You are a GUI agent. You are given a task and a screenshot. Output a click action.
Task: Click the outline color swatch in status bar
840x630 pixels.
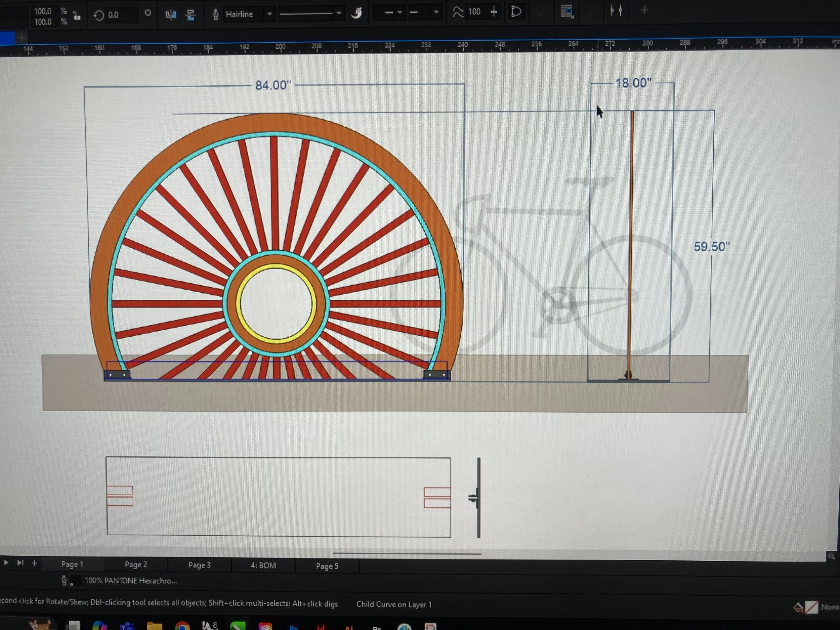76,581
